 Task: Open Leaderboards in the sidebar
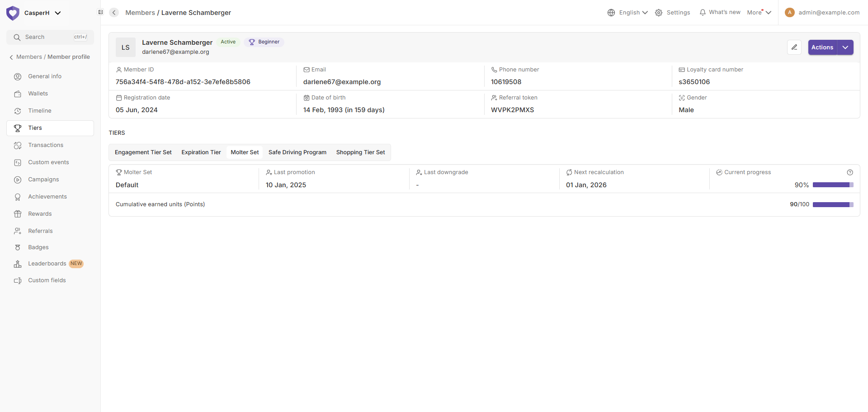(x=47, y=264)
